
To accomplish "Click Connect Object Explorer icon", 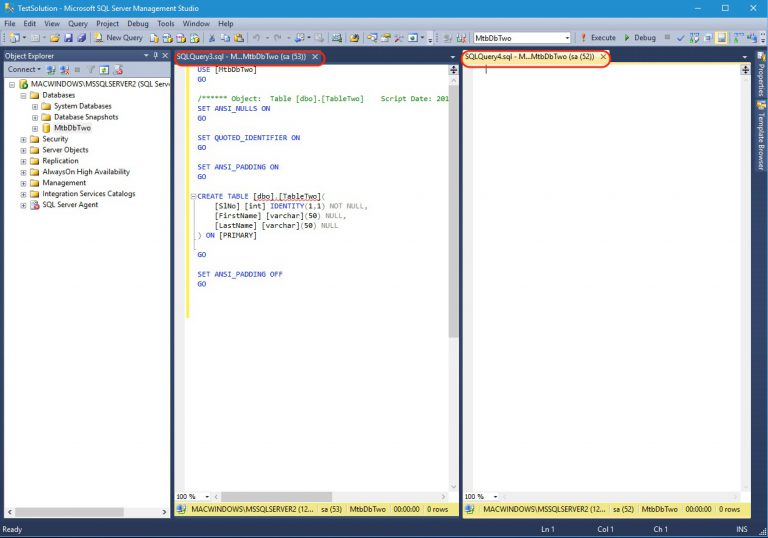I will click(x=51, y=70).
